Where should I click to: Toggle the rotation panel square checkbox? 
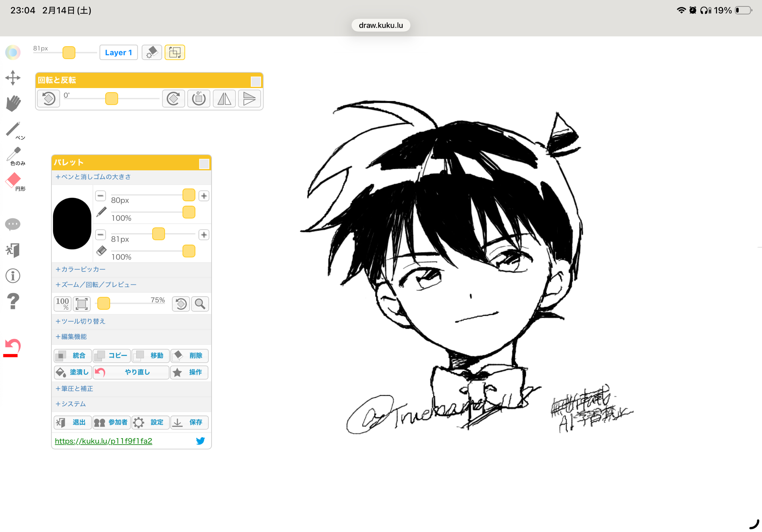point(256,81)
